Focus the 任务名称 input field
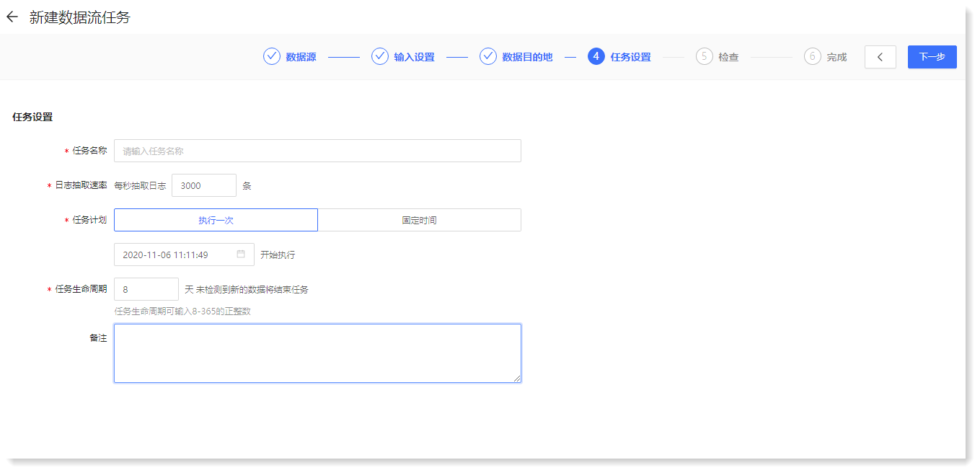This screenshot has width=980, height=473. (317, 151)
